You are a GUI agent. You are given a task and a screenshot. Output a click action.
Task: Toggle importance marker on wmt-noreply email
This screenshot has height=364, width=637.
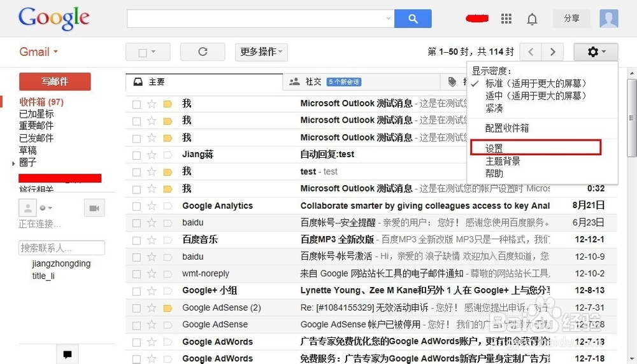(x=168, y=274)
